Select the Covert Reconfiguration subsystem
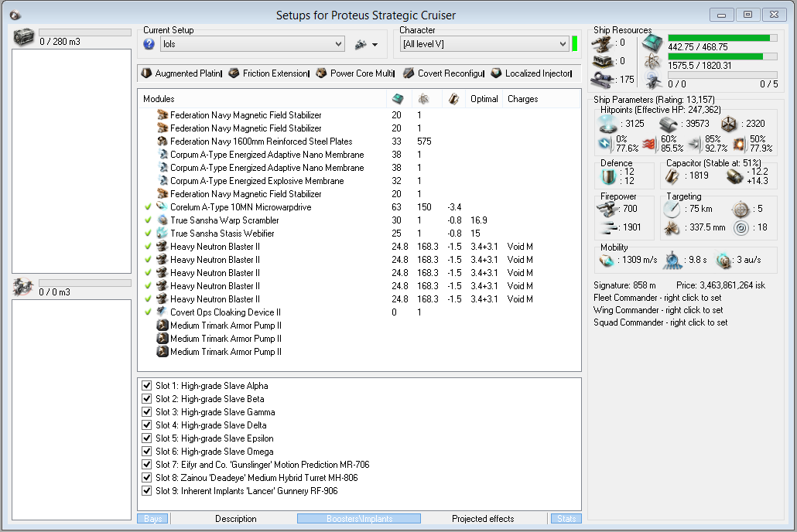Image resolution: width=797 pixels, height=532 pixels. point(443,73)
